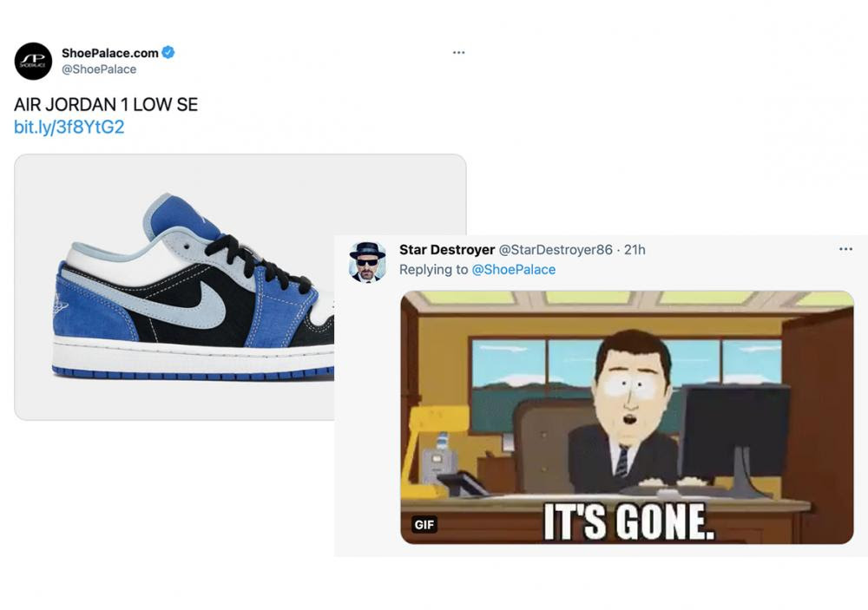The width and height of the screenshot is (868, 610).
Task: Click the AIR JORDAN 1 LOW SE text
Action: pos(106,105)
